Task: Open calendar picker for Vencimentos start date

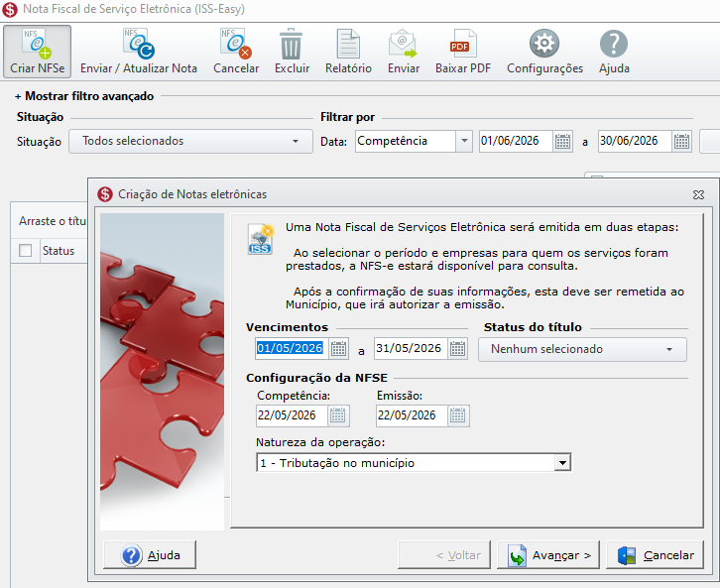Action: [339, 348]
